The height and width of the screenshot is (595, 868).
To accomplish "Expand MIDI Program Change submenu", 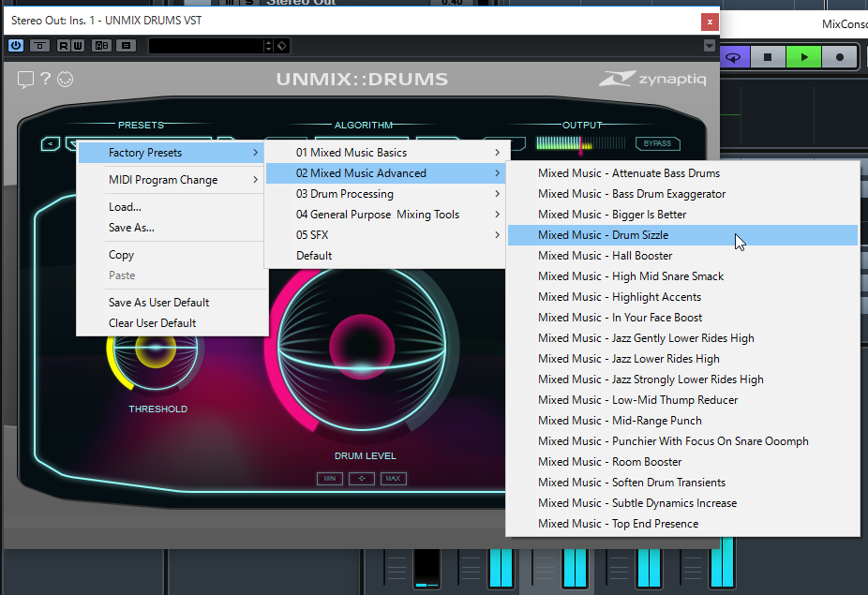I will click(x=172, y=180).
